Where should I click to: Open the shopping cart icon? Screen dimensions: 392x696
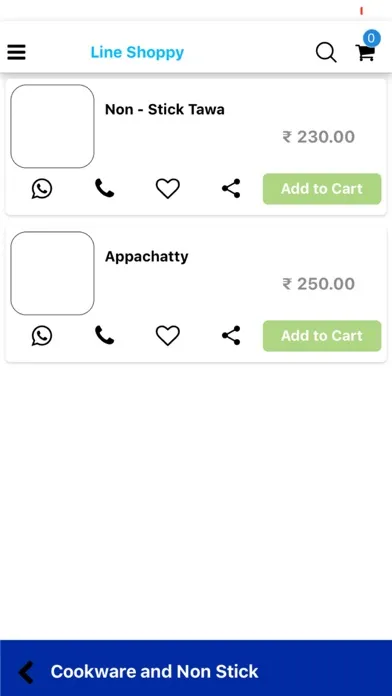point(366,52)
